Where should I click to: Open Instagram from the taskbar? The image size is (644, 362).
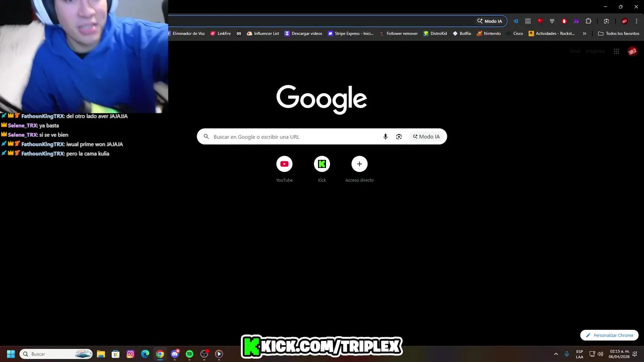(130, 354)
